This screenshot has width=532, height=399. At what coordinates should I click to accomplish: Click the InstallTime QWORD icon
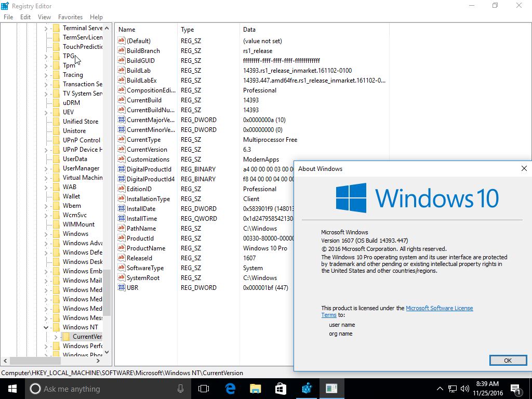(x=122, y=219)
